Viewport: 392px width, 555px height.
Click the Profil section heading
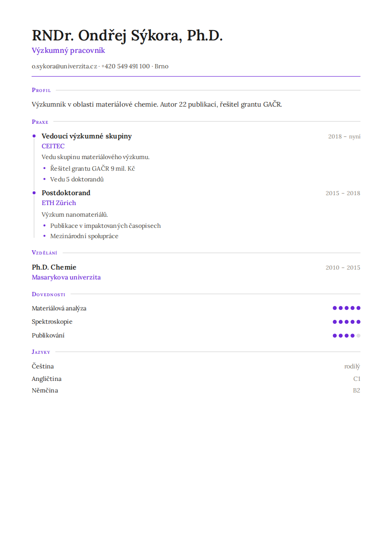[x=41, y=90]
